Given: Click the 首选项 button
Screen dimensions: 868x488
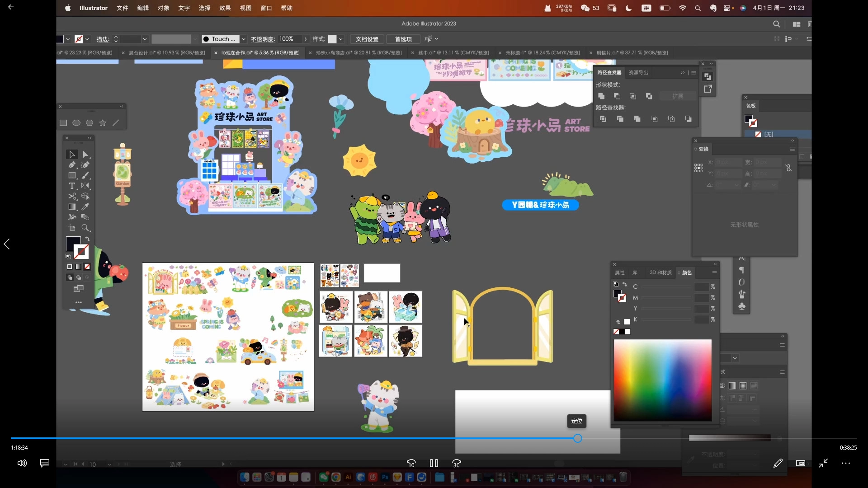Looking at the screenshot, I should [403, 39].
